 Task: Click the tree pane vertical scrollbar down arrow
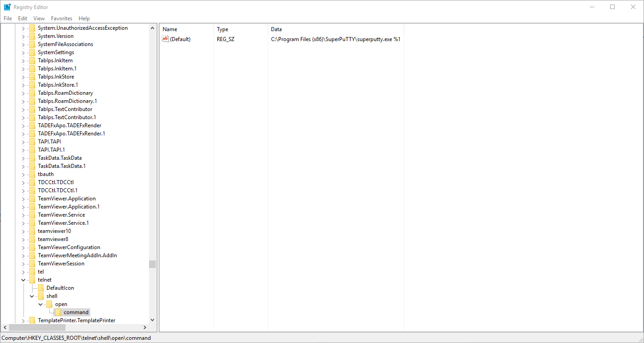[152, 320]
